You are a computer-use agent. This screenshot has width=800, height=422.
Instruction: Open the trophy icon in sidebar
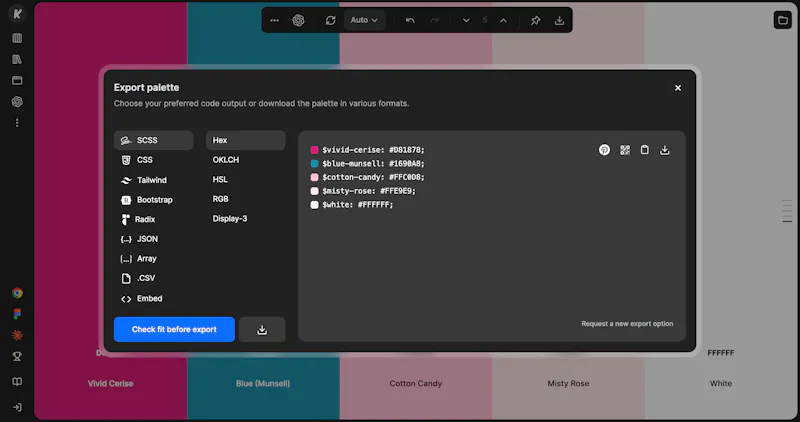coord(17,357)
